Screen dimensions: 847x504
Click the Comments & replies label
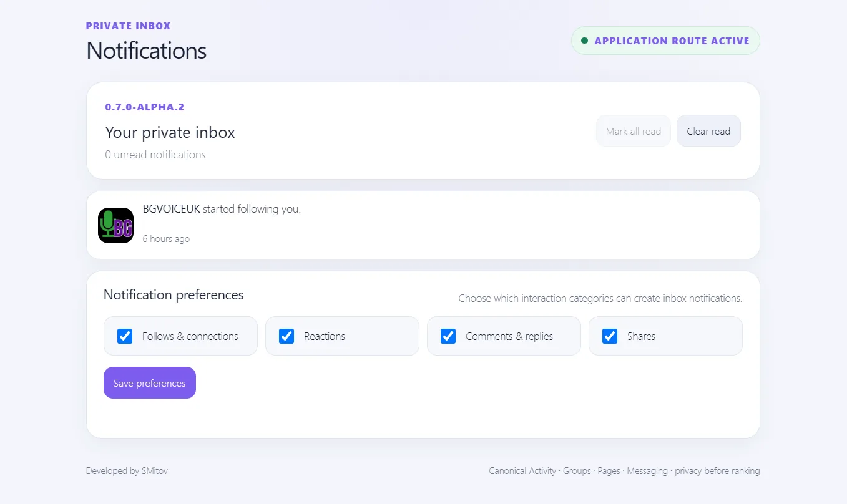point(509,336)
